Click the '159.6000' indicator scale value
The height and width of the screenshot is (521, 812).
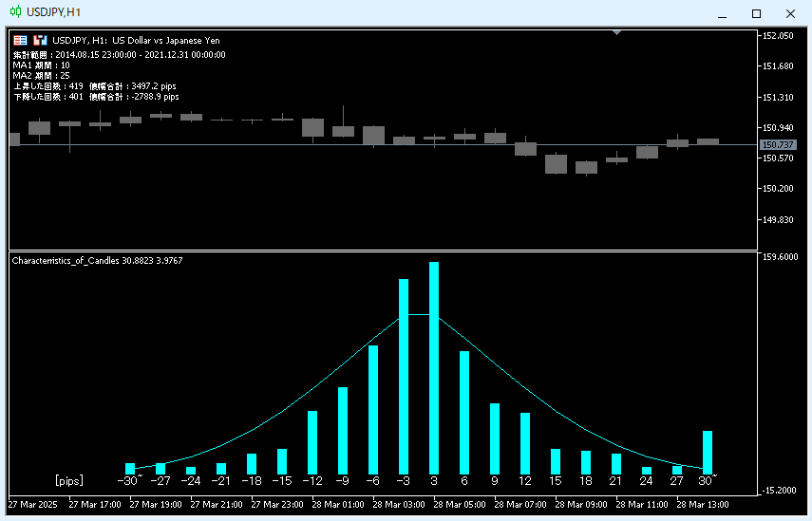coord(780,256)
